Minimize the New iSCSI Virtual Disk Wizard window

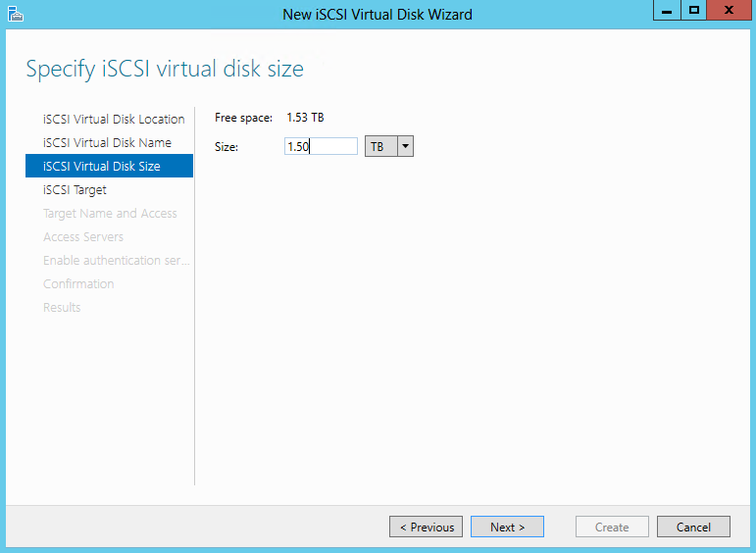point(668,11)
